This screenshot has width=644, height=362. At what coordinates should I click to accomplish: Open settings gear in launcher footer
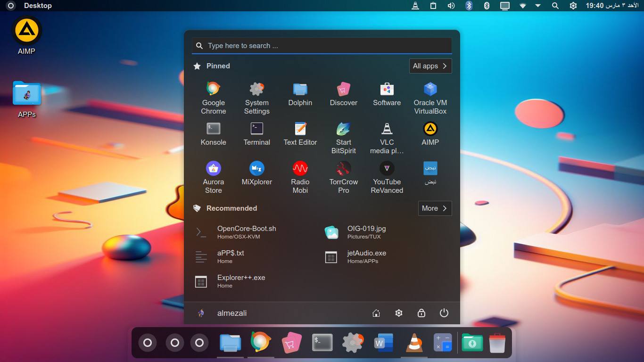point(399,313)
